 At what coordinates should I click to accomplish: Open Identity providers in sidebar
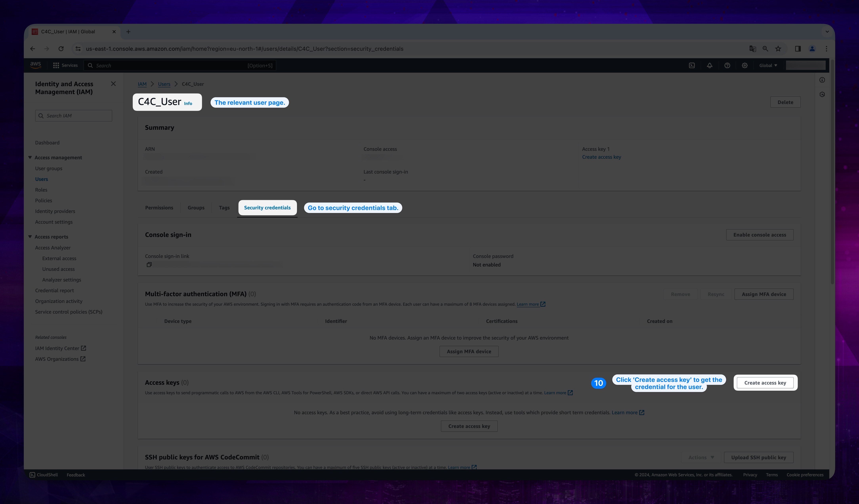55,211
